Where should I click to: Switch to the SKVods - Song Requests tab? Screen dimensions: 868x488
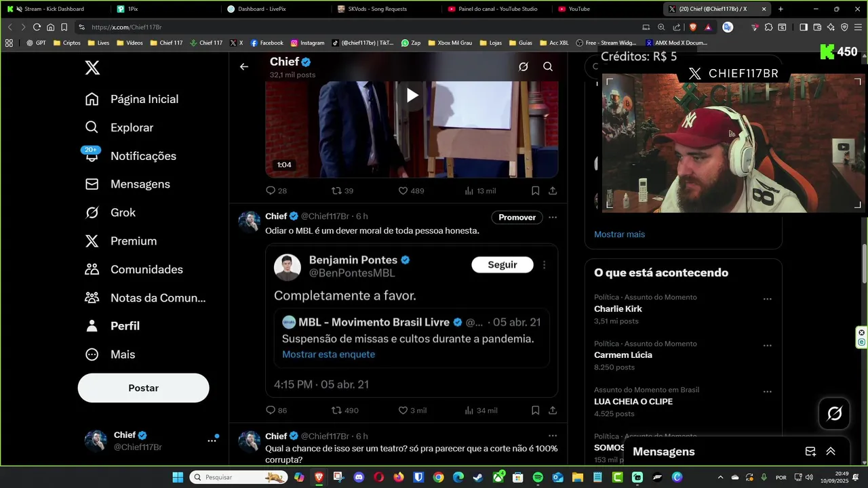386,9
